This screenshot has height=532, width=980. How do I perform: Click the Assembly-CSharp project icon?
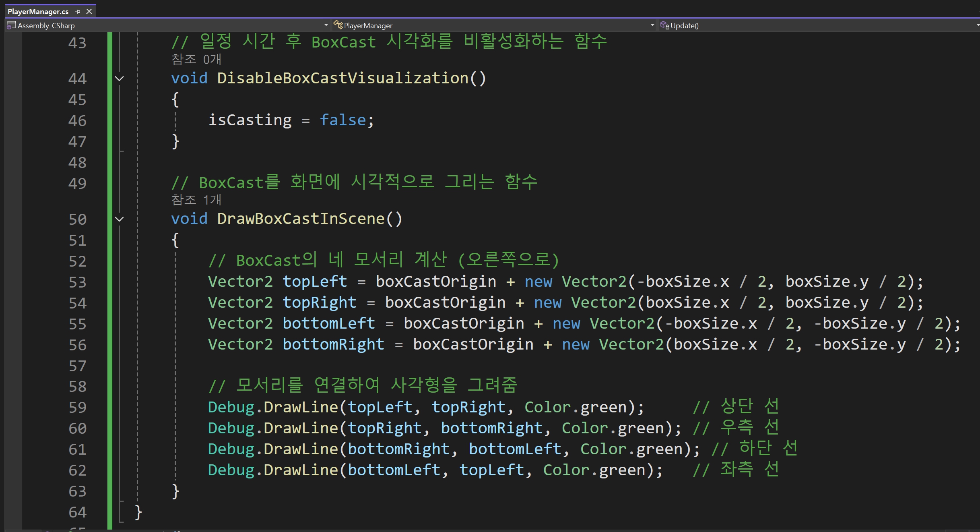(11, 25)
